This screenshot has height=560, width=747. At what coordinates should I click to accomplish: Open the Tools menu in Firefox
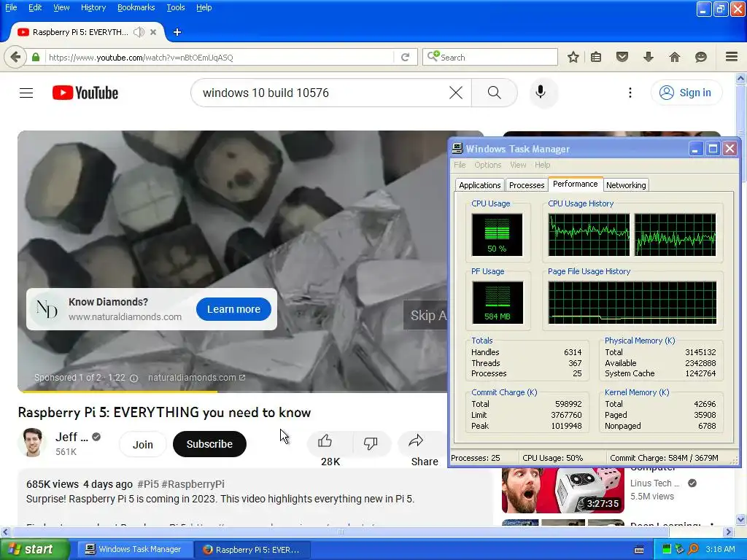pos(176,7)
